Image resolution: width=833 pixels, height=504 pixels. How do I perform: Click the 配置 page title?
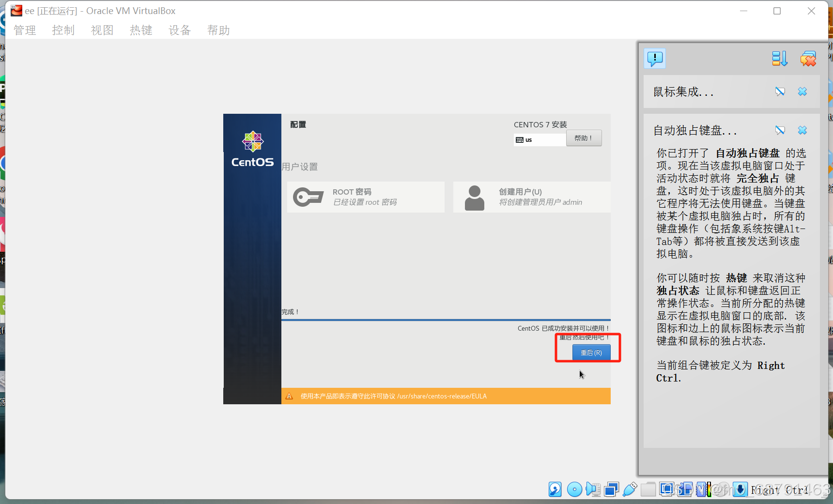pos(298,124)
